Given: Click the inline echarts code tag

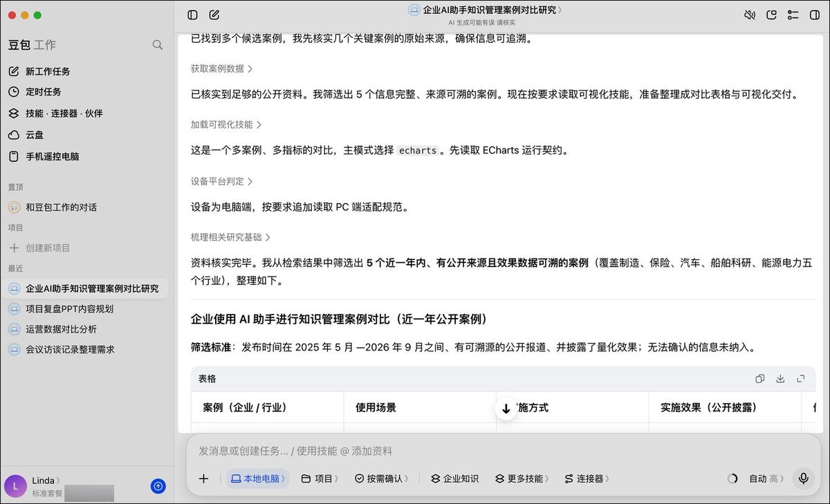Looking at the screenshot, I should click(x=418, y=150).
